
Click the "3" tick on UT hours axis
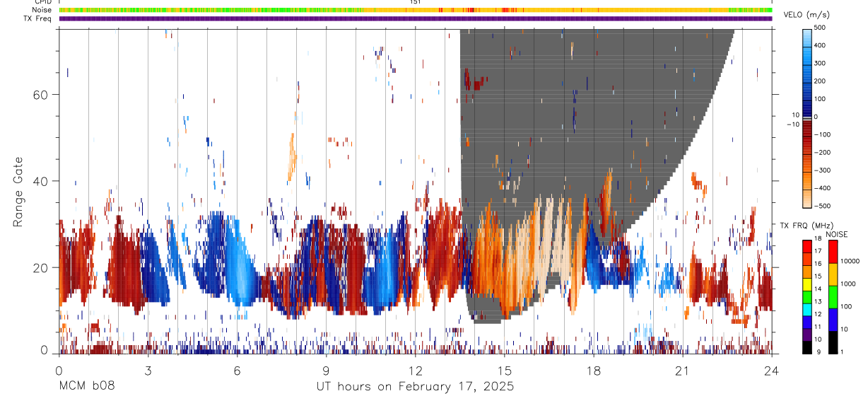(x=148, y=370)
